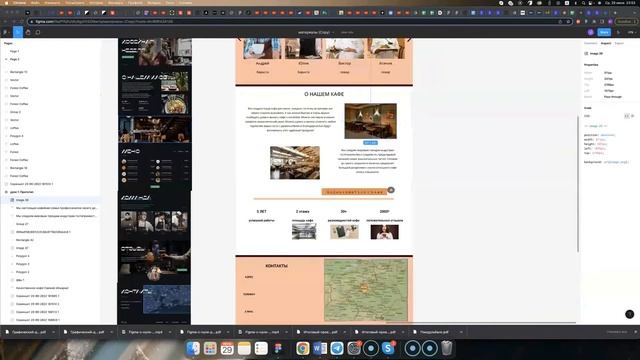
Task: Select the Rectangle 16 layer
Action: pyautogui.click(x=18, y=168)
